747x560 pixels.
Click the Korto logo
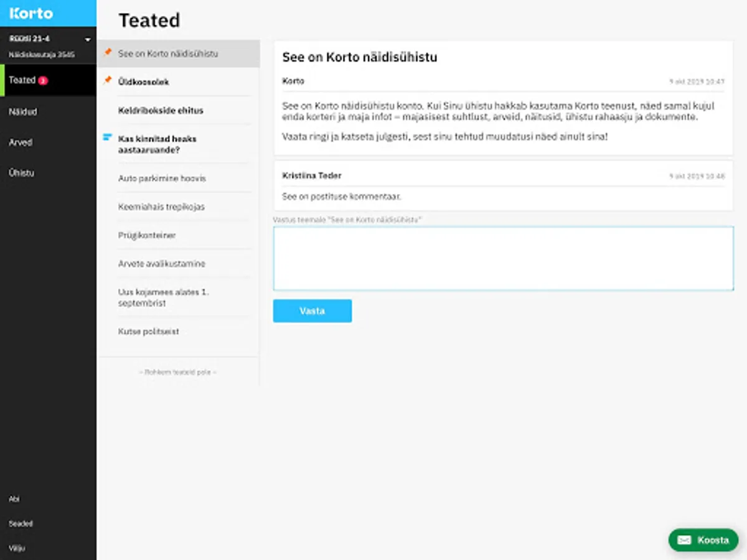[x=31, y=13]
